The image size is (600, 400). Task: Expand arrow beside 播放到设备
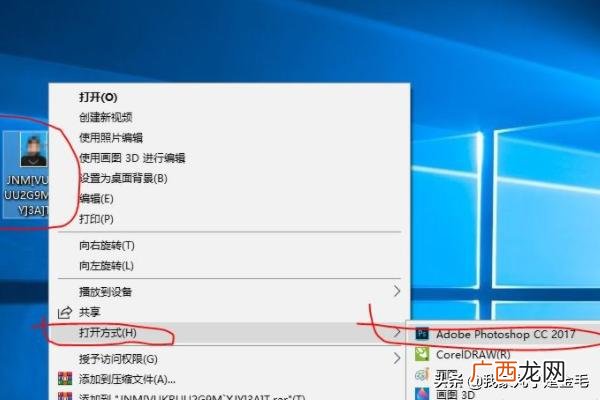pos(397,292)
